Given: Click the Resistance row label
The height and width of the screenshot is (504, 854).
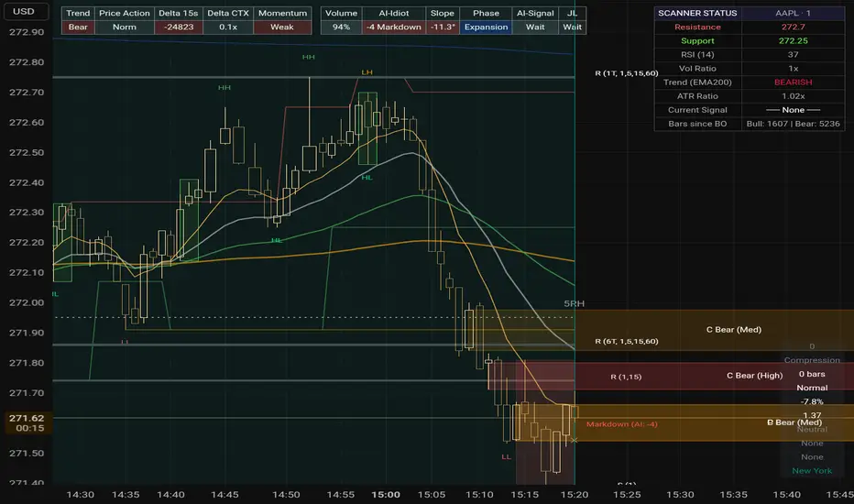Looking at the screenshot, I should pos(697,27).
